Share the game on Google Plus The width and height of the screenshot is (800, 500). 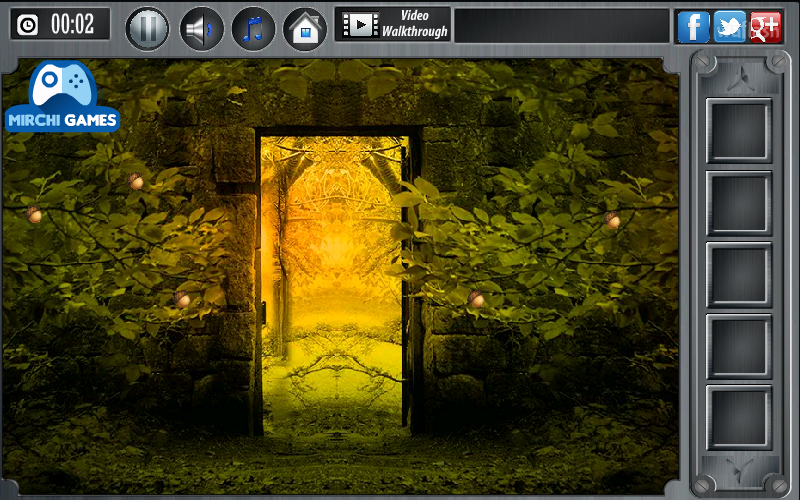click(765, 27)
